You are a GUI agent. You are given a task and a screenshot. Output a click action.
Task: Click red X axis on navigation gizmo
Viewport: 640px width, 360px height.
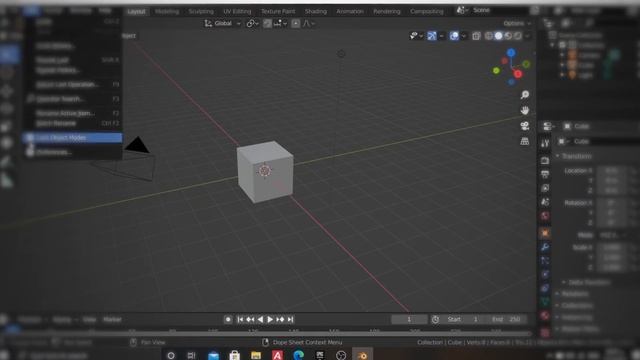tap(518, 74)
